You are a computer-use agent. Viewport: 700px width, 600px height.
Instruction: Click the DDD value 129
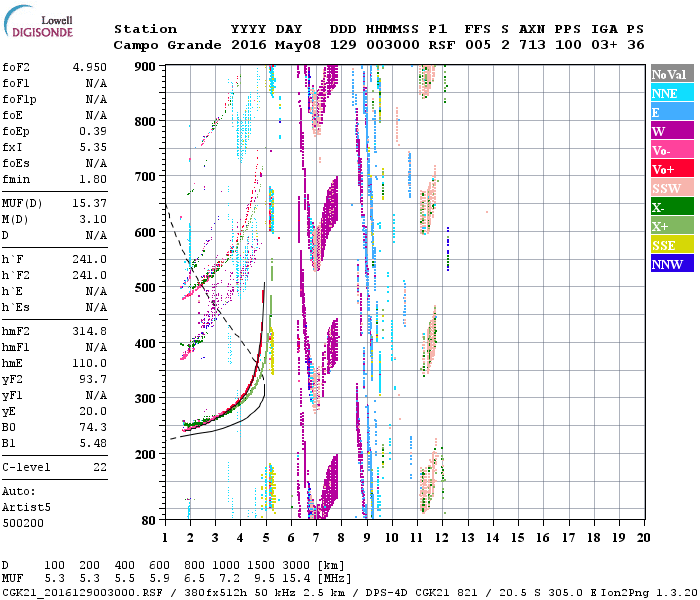343,45
